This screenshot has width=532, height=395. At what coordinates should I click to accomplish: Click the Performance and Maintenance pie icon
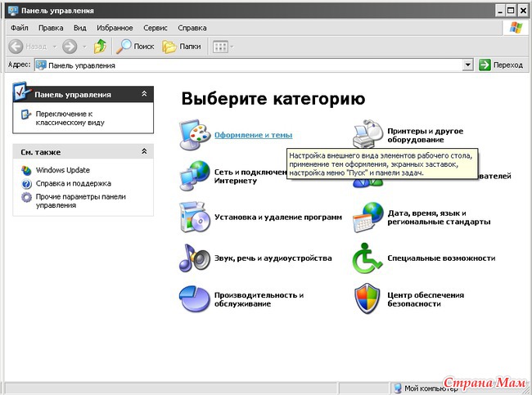pyautogui.click(x=195, y=299)
